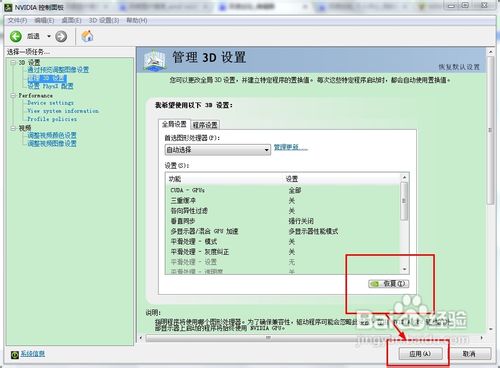Click the 设置 column header in list

coord(292,179)
